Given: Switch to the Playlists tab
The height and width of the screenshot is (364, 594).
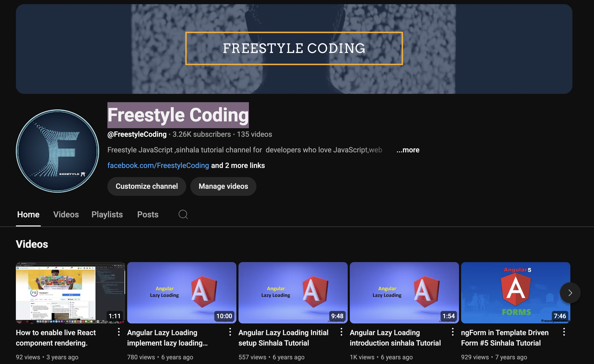Looking at the screenshot, I should pyautogui.click(x=107, y=214).
